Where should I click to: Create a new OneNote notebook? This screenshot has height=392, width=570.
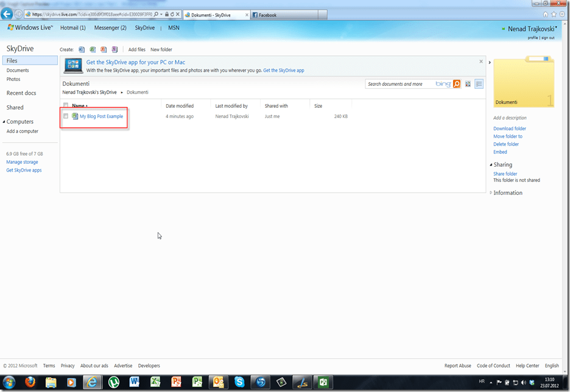(114, 49)
